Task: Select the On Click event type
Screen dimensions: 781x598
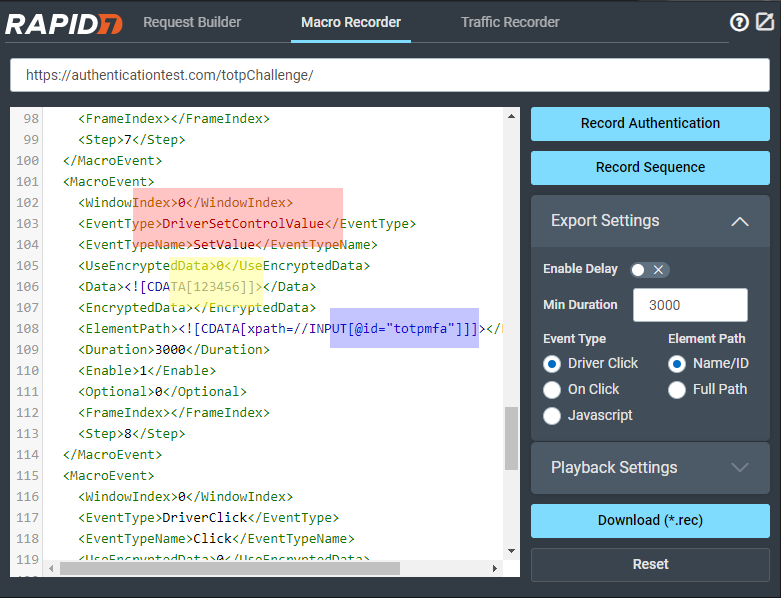Action: 552,390
